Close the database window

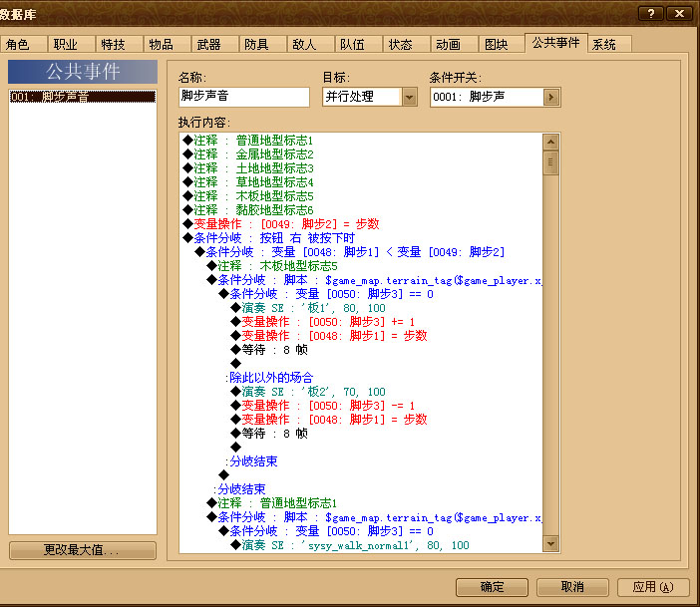coord(679,13)
